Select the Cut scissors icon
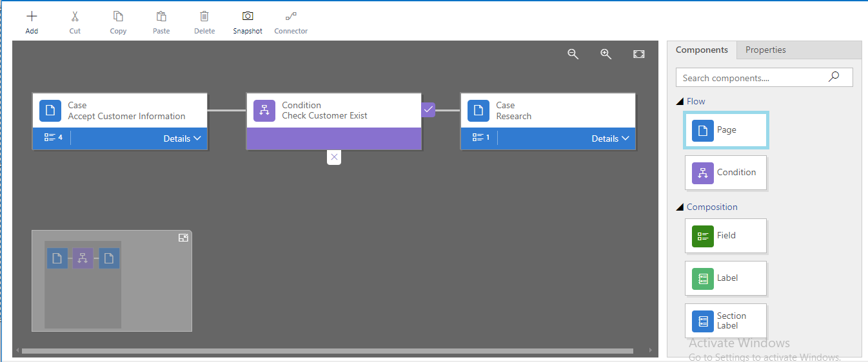This screenshot has width=868, height=362. pos(75,17)
